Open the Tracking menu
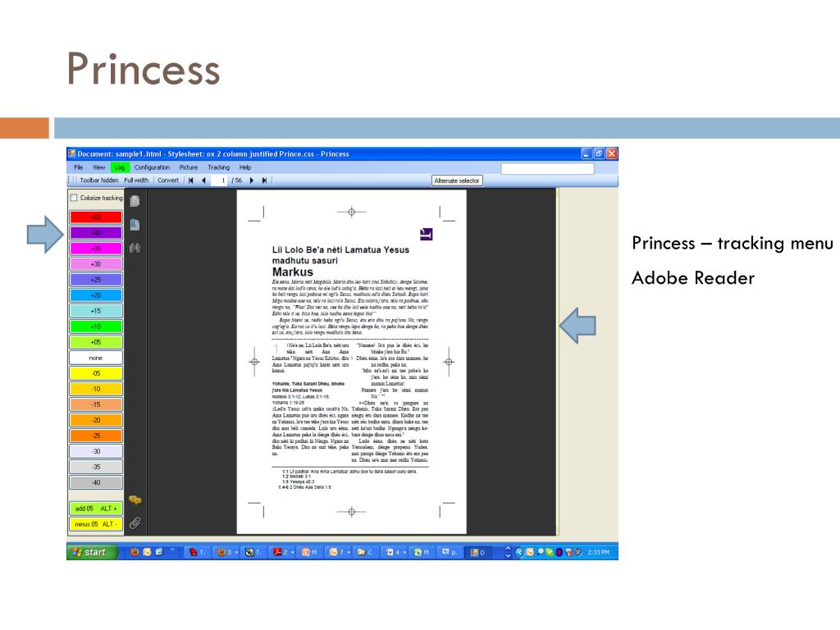Screen dimensions: 840x630 [x=218, y=167]
